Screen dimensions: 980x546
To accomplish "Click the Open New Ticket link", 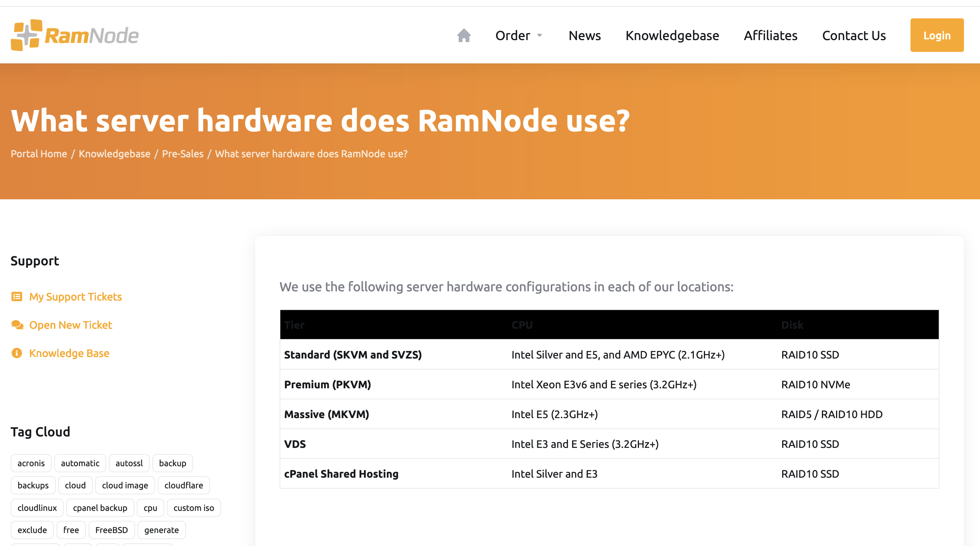I will pyautogui.click(x=70, y=325).
